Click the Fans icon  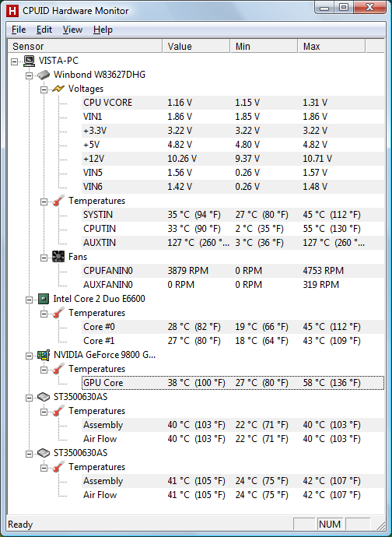pos(58,257)
